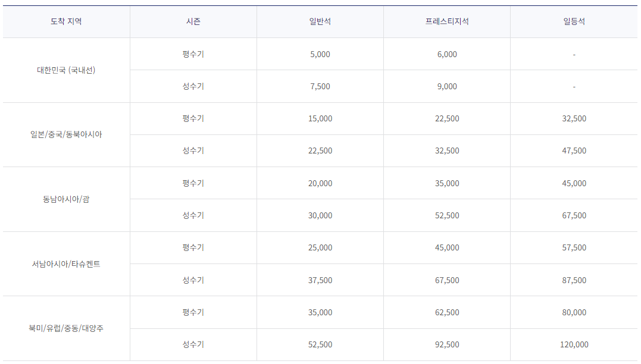Click 평수기 in the 일본/중국/동북아시아 group

(x=193, y=118)
